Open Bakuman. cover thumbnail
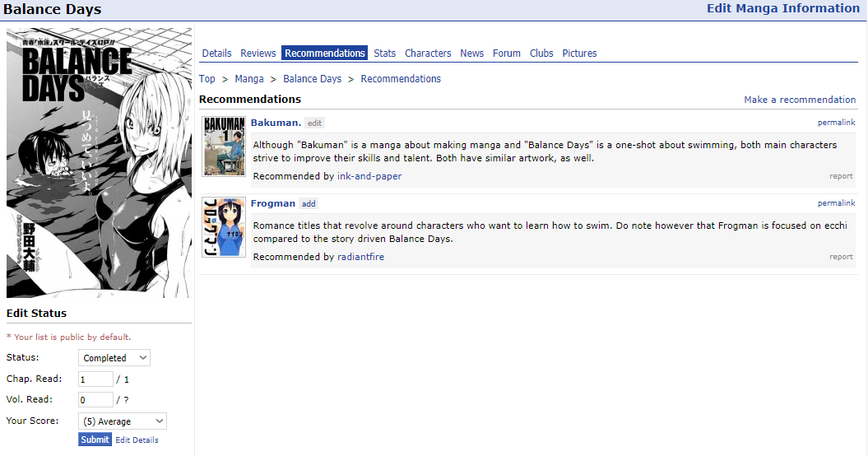Viewport: 868px width, 456px height. pos(224,147)
